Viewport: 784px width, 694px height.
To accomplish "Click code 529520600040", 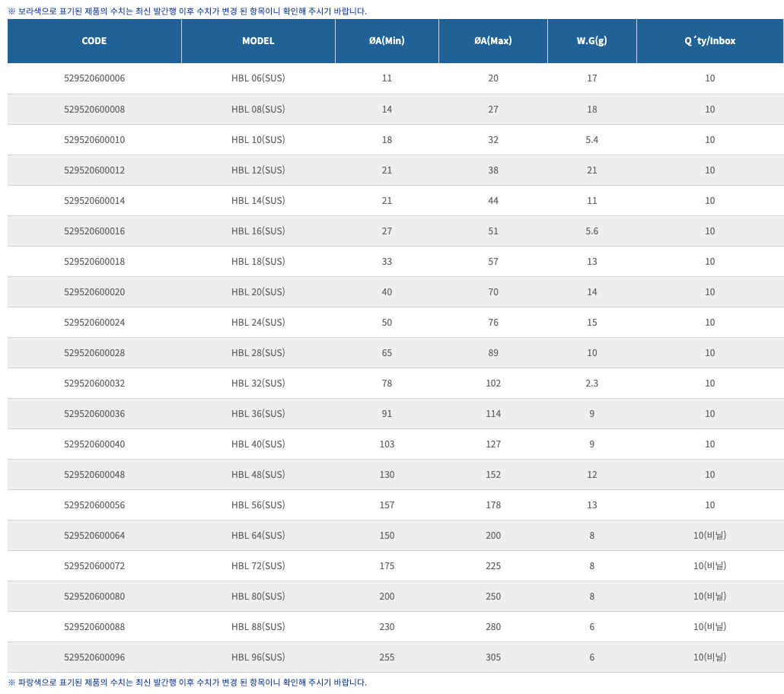I will [x=94, y=444].
